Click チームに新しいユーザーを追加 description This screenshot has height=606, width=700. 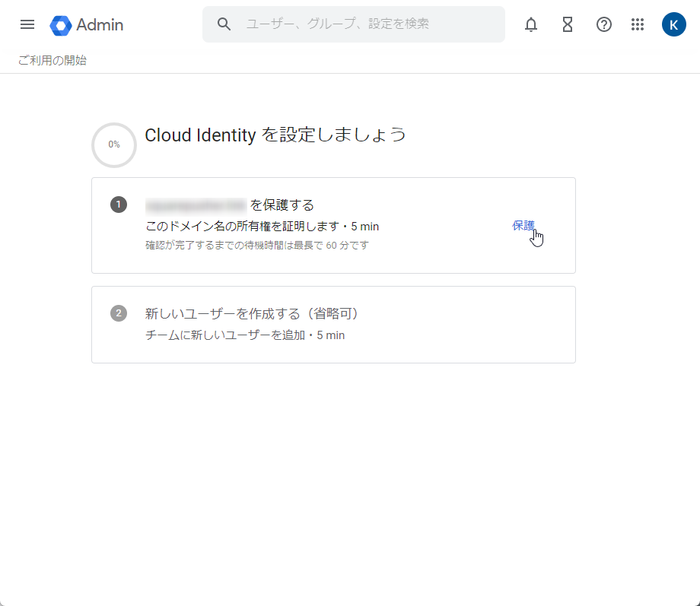pyautogui.click(x=225, y=335)
